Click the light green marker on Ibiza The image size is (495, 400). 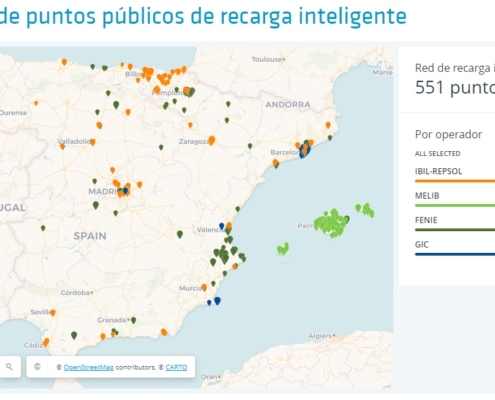point(283,249)
